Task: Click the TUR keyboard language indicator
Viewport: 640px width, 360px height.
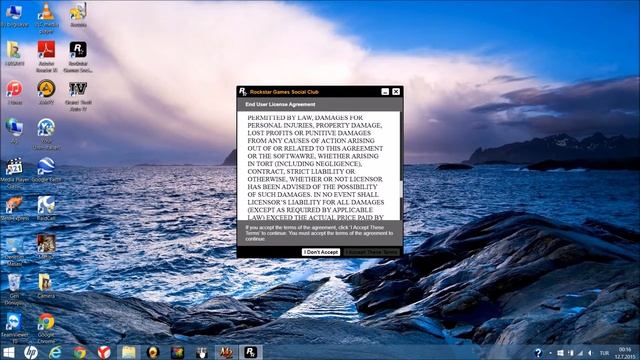Action: [x=604, y=353]
